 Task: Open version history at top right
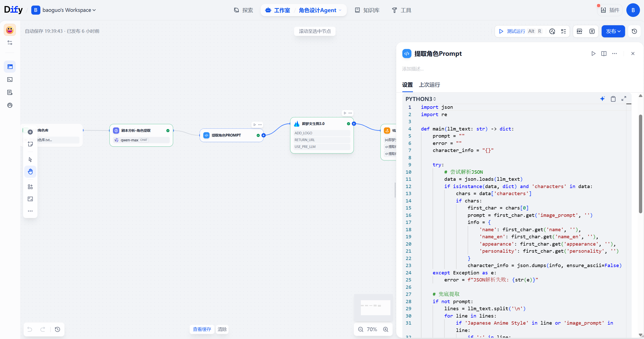(634, 31)
